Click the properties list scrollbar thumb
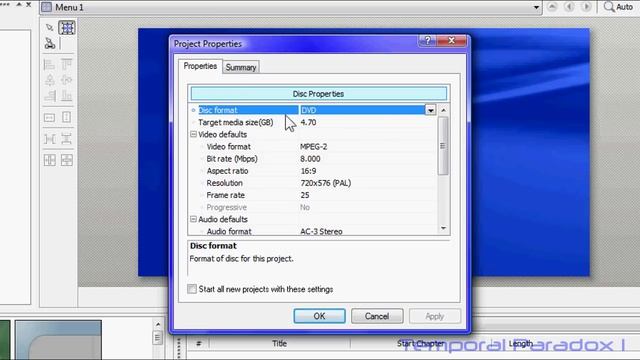 (x=443, y=146)
